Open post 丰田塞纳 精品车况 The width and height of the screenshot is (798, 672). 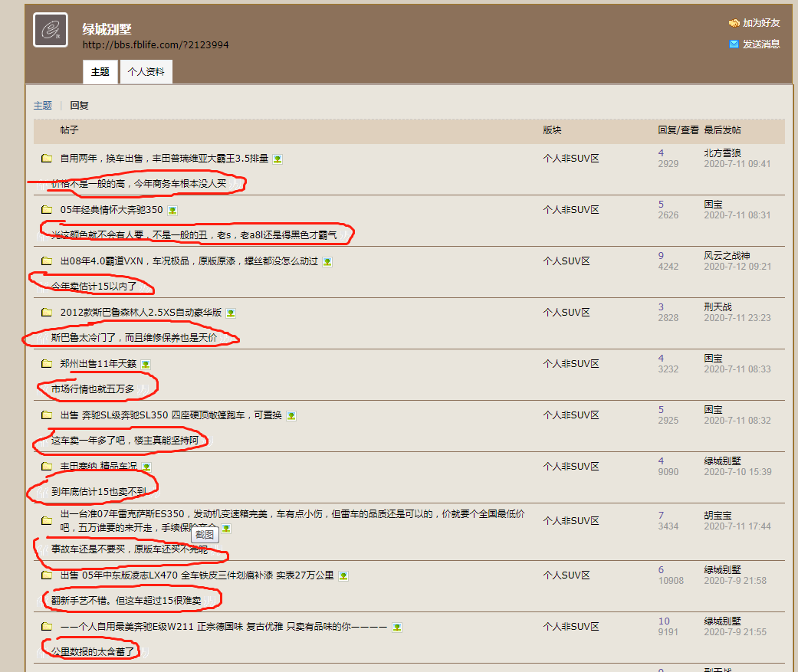click(99, 467)
